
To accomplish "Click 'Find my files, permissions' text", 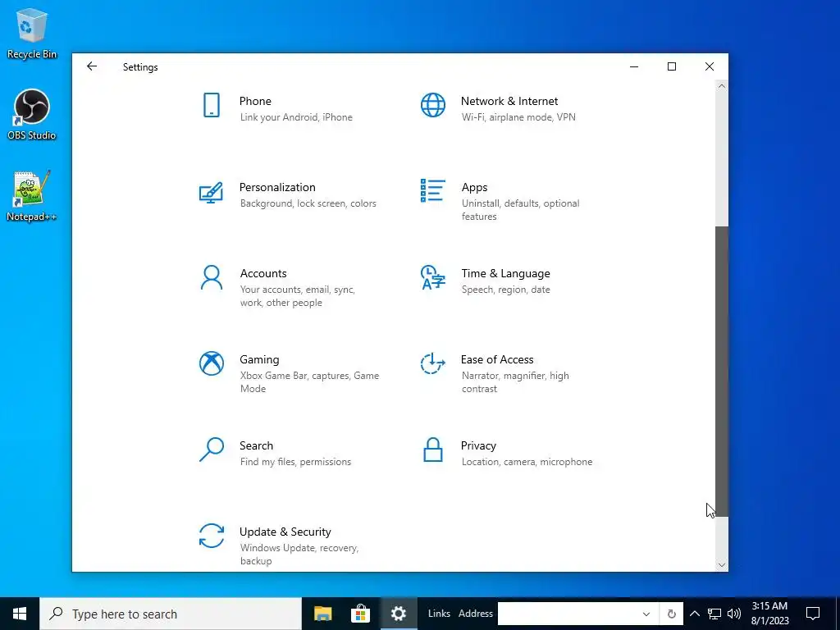I will (x=295, y=462).
